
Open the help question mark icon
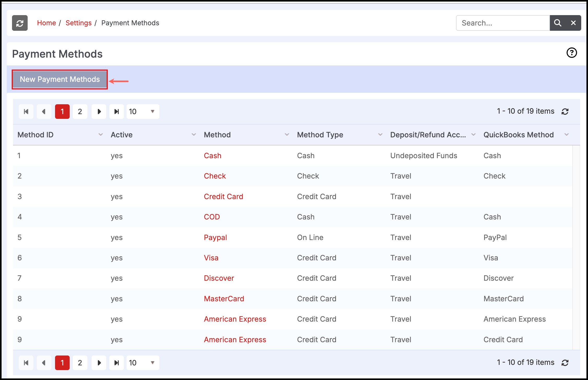(571, 53)
